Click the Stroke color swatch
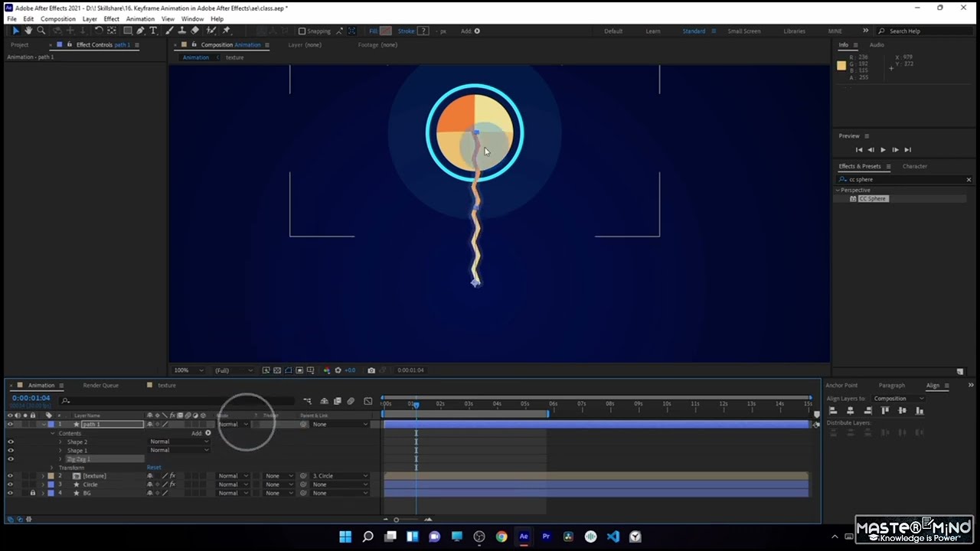The height and width of the screenshot is (551, 980). [423, 31]
